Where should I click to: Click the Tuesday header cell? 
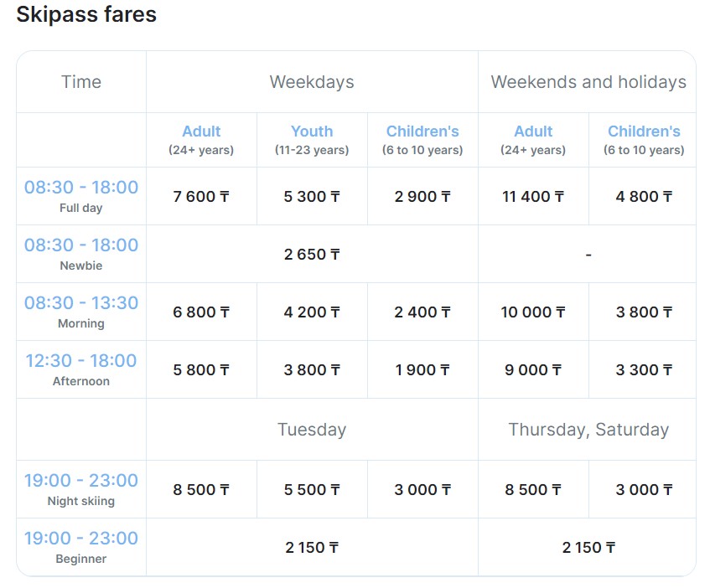coord(312,430)
